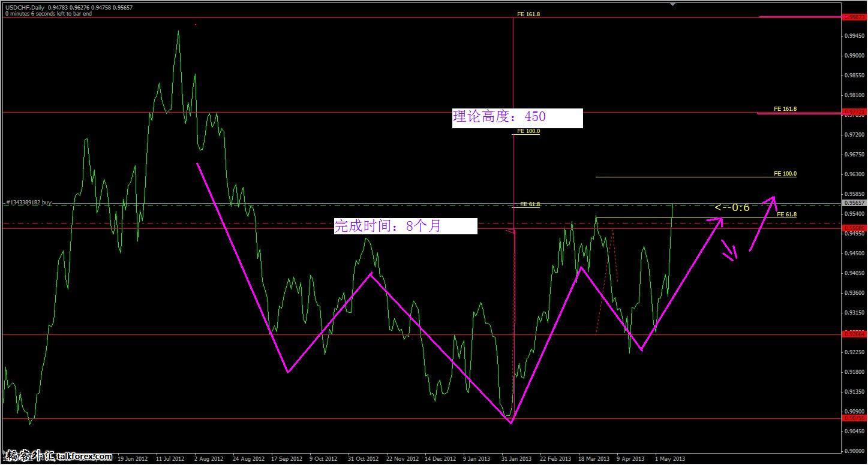Click the 0.90450 price scale label

[x=855, y=431]
